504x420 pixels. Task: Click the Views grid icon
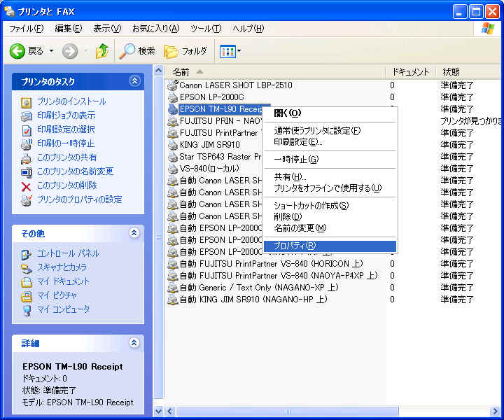(227, 51)
